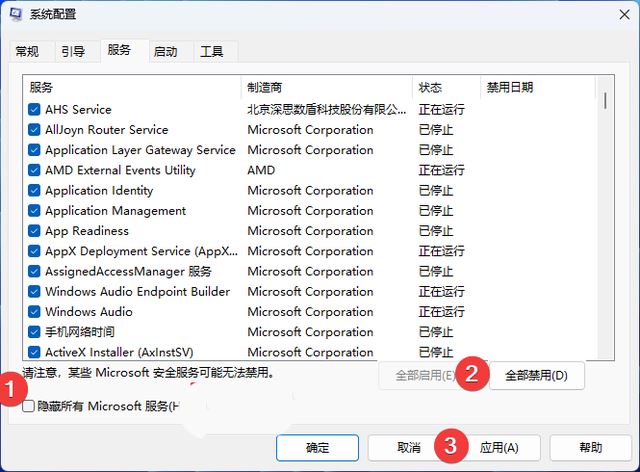The image size is (640, 472).
Task: Uncheck AMD External Events Utility
Action: tap(35, 170)
